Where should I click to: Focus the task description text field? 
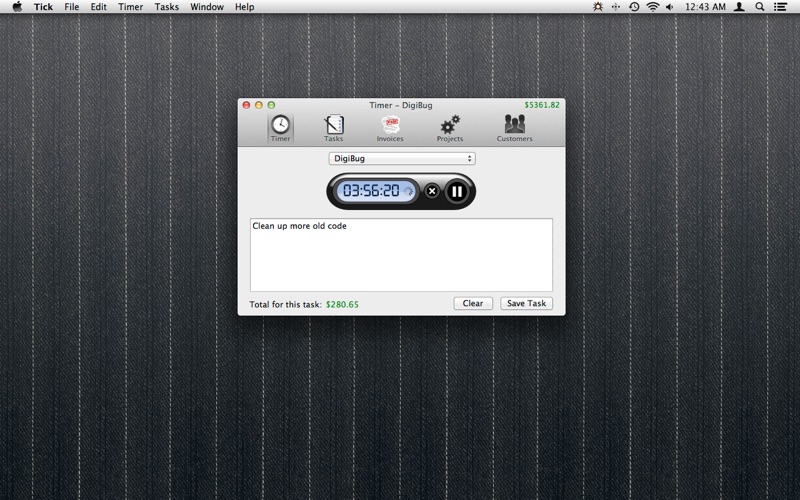pos(401,255)
